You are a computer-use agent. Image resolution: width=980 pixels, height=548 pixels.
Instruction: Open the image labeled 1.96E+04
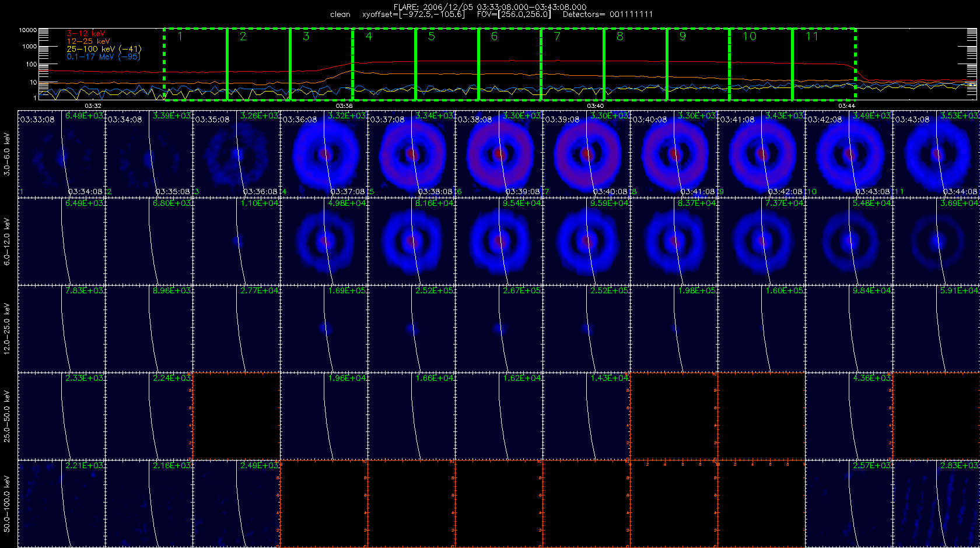(324, 416)
